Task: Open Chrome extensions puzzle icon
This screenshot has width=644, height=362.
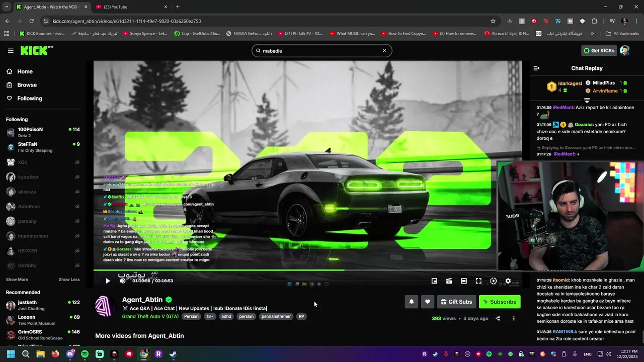Action: (594, 21)
